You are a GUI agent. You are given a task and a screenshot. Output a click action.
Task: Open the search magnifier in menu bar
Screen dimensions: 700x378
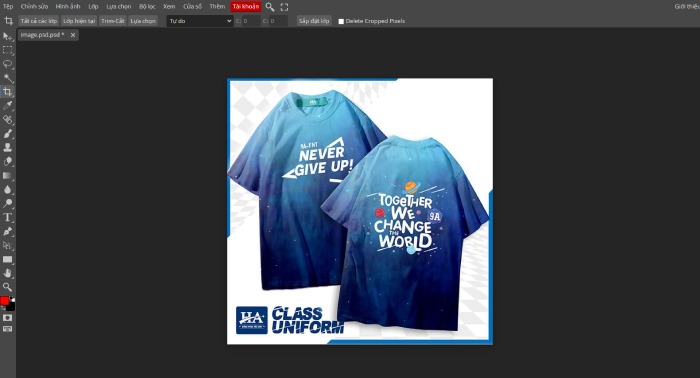pos(270,7)
